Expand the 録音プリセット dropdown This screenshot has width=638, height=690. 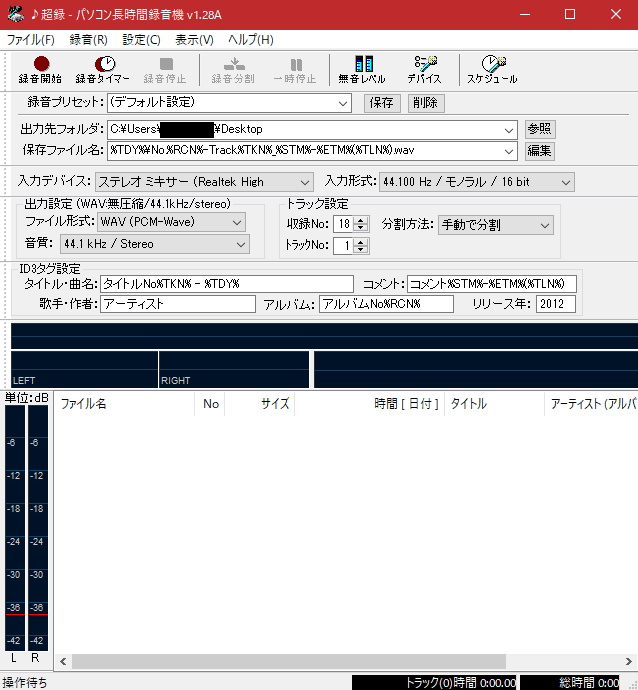pos(343,103)
